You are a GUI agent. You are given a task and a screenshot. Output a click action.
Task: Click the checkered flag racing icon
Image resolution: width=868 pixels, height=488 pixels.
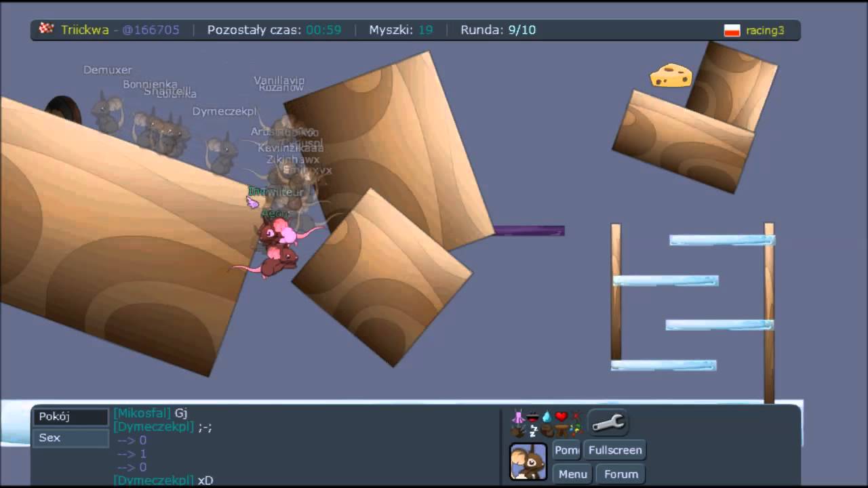pos(46,29)
